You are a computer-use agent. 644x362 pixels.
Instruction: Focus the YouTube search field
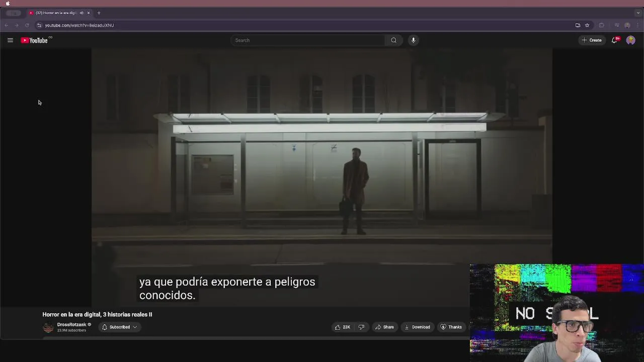click(308, 40)
